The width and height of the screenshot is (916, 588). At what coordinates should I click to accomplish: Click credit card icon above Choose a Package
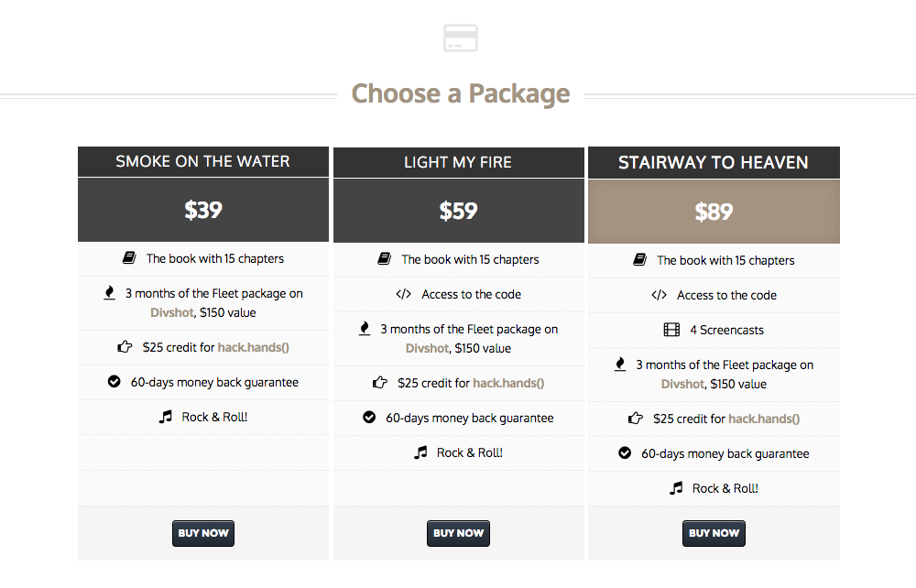(460, 38)
